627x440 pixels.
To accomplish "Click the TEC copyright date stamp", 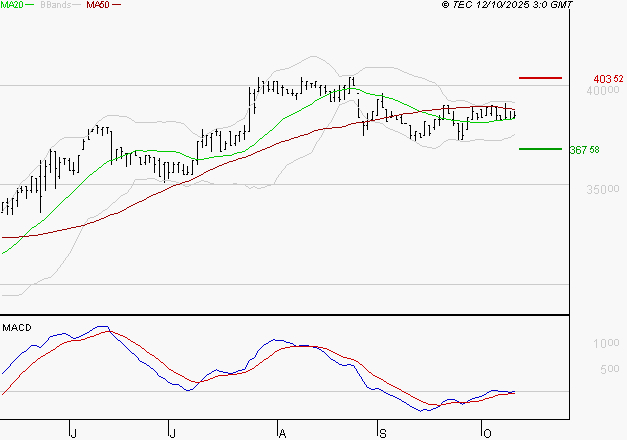I will coord(507,5).
